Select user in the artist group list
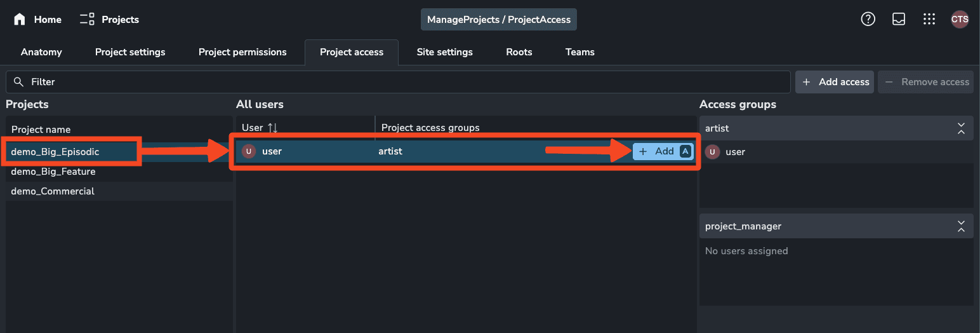980x333 pixels. pos(837,152)
